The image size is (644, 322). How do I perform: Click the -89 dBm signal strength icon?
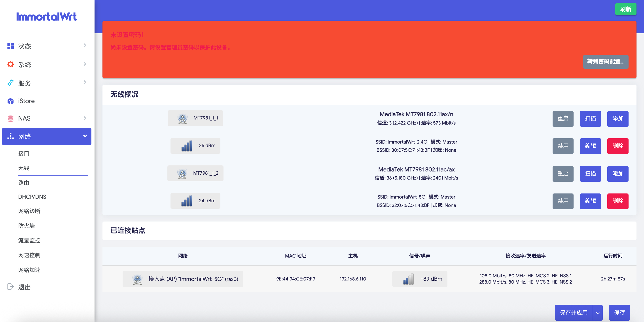[x=409, y=279]
